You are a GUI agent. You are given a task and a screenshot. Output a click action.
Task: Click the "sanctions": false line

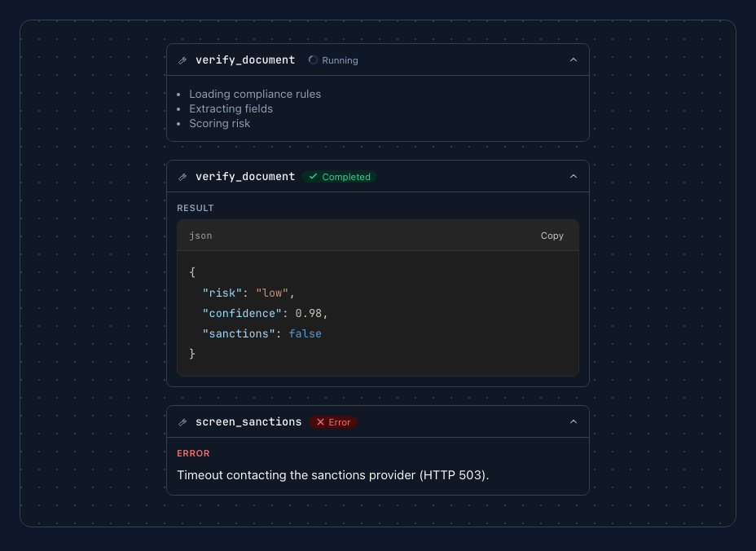(x=262, y=334)
